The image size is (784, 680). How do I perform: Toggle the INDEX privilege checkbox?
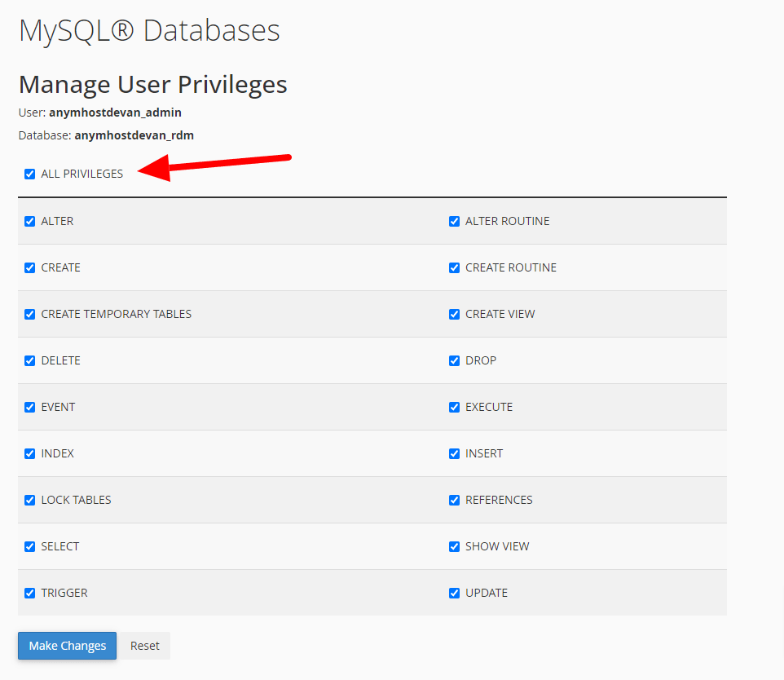[30, 453]
